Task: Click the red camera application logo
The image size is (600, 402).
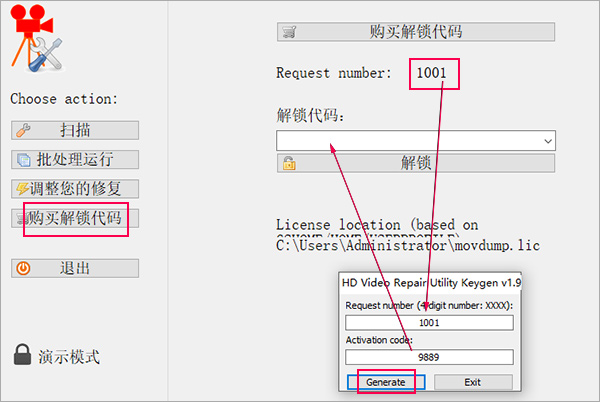Action: point(37,38)
